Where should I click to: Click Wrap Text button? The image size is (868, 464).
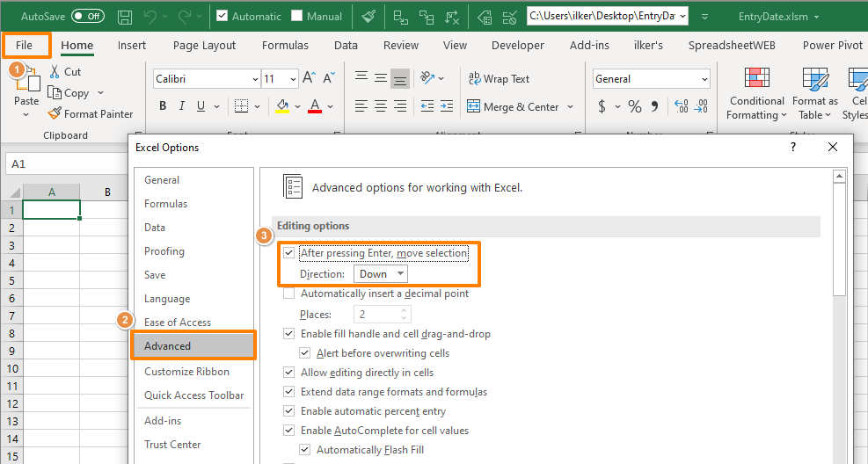[x=499, y=78]
